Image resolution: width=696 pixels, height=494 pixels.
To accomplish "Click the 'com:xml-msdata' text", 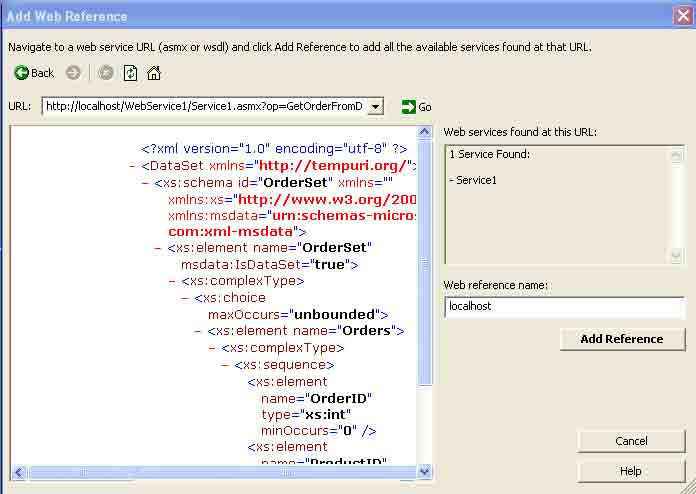I will tap(231, 232).
